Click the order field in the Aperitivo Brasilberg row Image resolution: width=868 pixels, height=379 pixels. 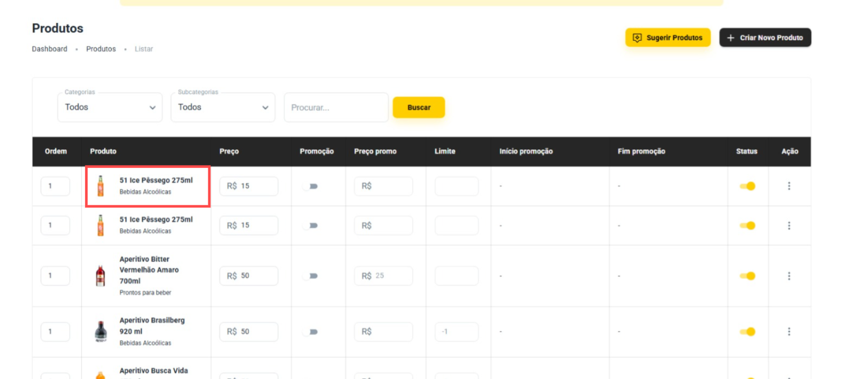click(55, 331)
